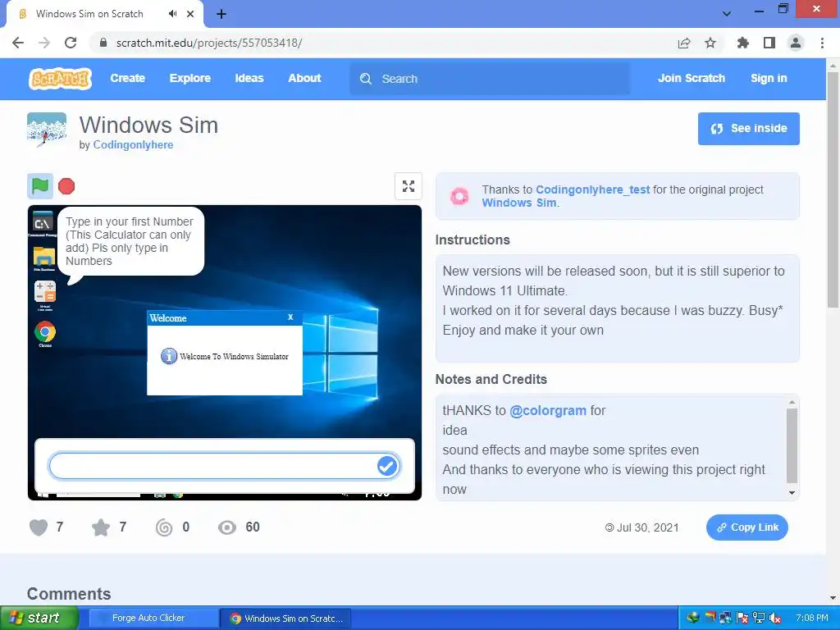
Task: Open a new browser tab
Action: 221,15
